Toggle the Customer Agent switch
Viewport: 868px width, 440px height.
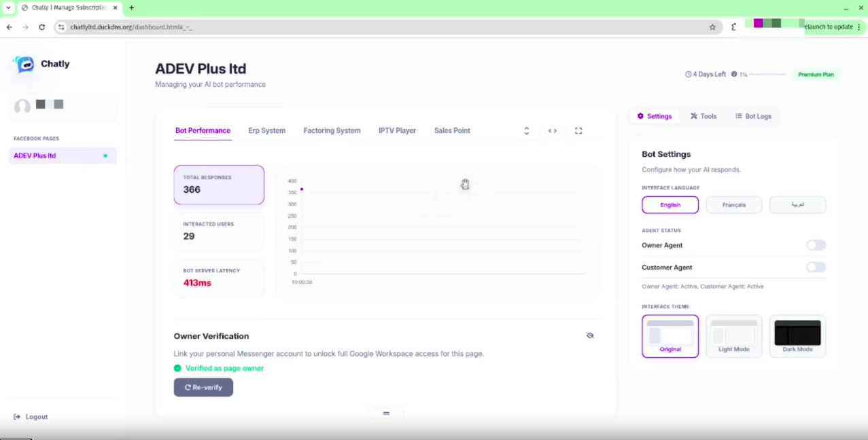(x=816, y=268)
